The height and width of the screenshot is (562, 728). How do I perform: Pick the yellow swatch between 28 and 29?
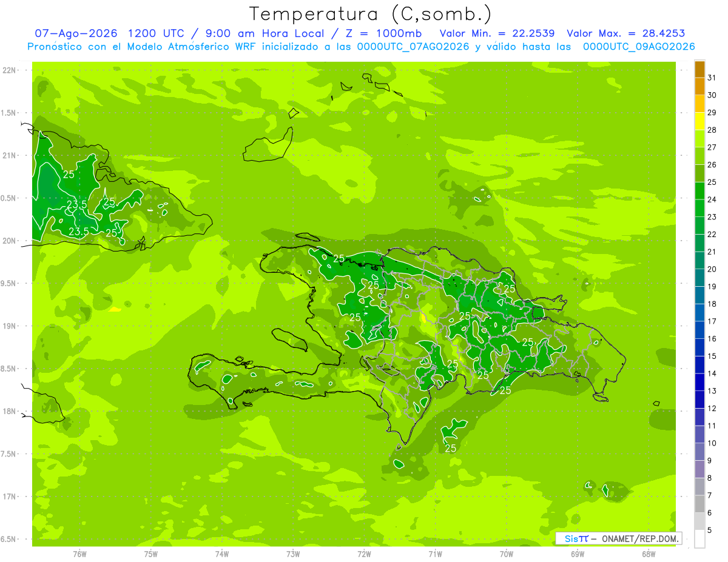pyautogui.click(x=699, y=121)
